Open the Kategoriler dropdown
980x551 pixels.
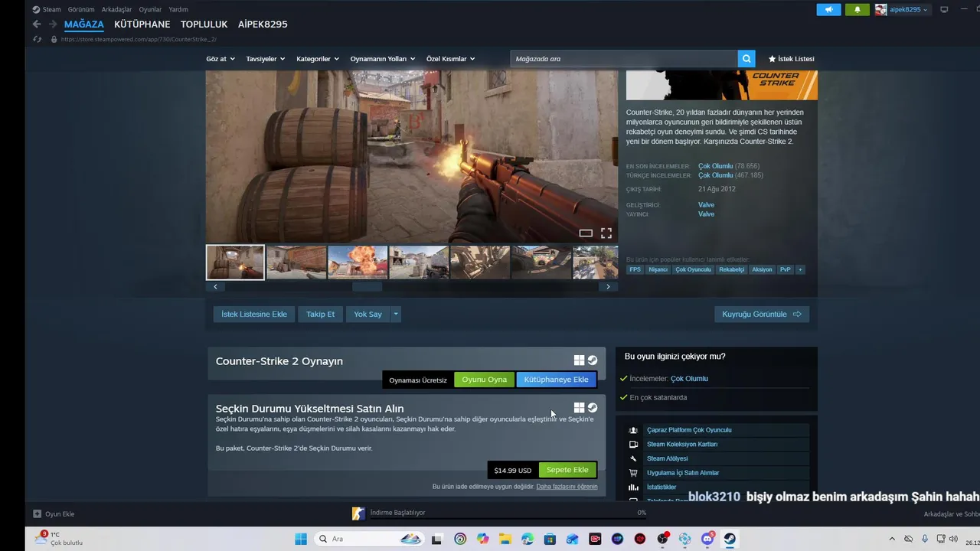pos(318,59)
